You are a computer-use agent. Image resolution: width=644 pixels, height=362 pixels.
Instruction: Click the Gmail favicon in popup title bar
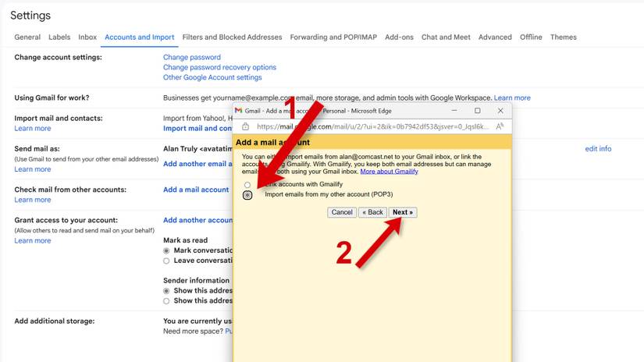pyautogui.click(x=239, y=111)
